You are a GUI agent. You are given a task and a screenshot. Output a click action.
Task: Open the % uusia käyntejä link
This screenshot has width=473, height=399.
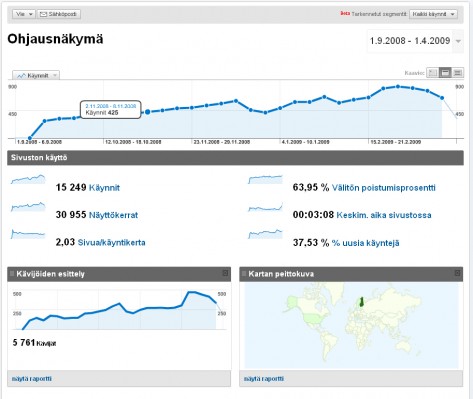pyautogui.click(x=366, y=243)
